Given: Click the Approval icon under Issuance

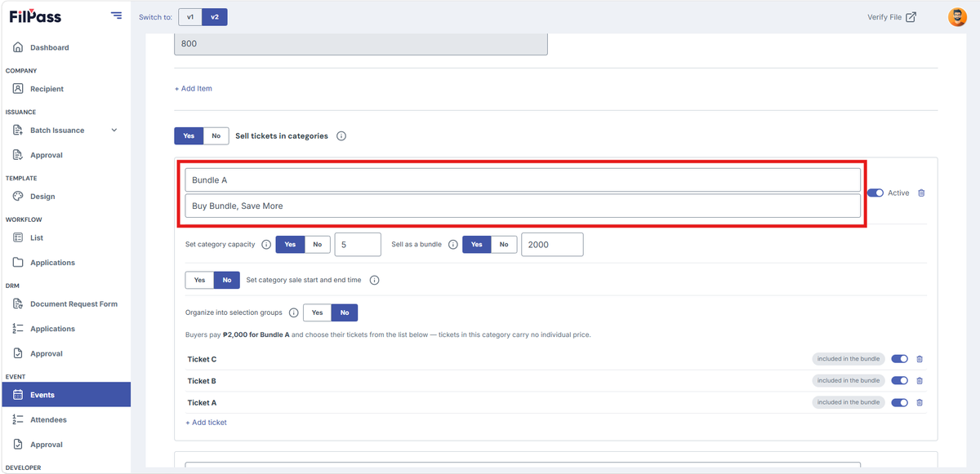Looking at the screenshot, I should pos(18,155).
